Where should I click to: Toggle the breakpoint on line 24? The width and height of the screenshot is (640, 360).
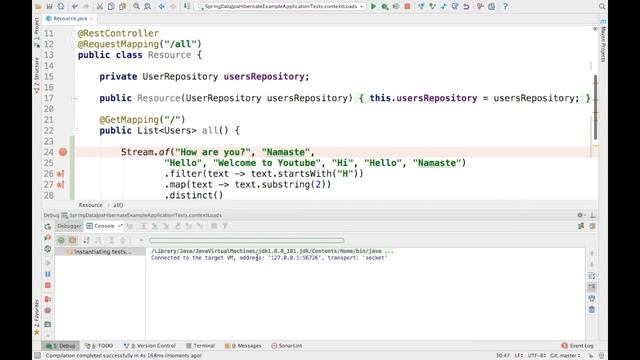63,152
